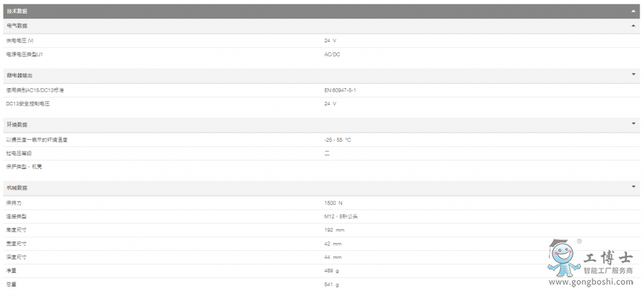644x296 pixels.
Task: Toggle the 环境数据 section arrow
Action: [633, 124]
